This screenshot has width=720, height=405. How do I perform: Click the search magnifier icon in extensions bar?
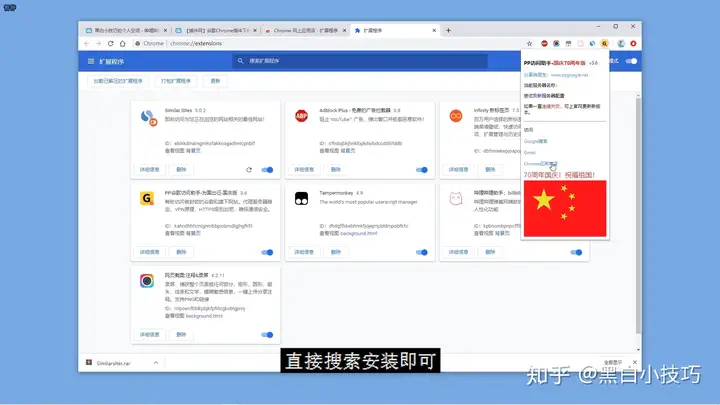tap(240, 61)
